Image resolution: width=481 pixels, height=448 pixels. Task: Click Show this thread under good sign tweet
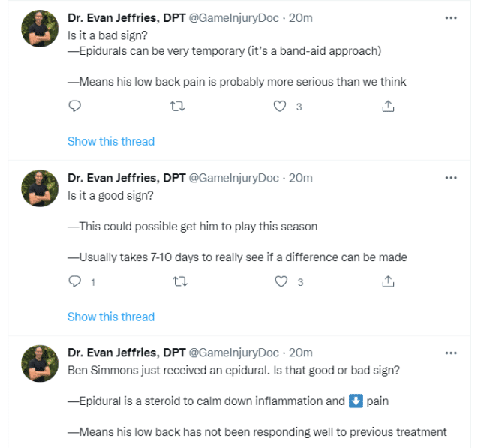[x=111, y=317]
